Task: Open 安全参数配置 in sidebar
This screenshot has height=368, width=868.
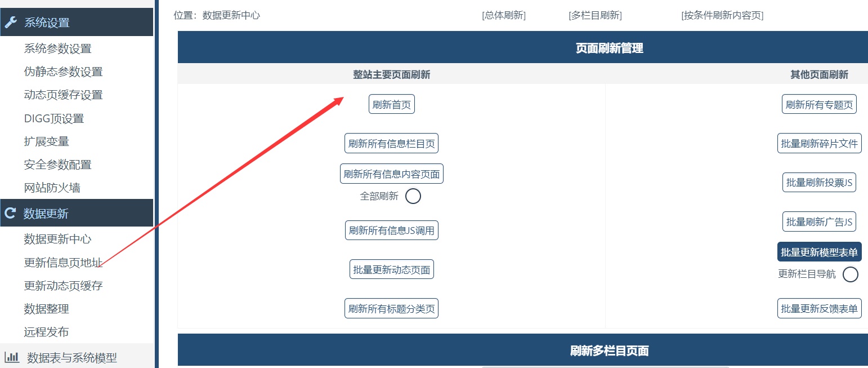Action: point(57,165)
